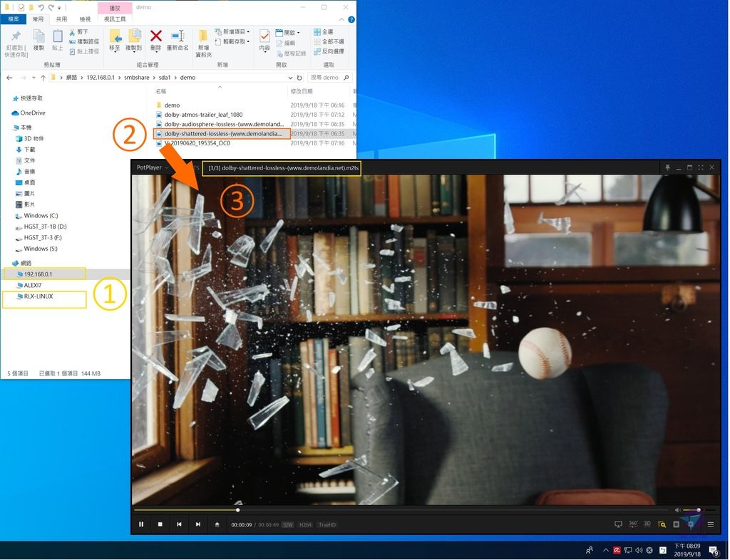
Task: Open 歷程記錄 history icon in ribbon
Action: click(279, 53)
